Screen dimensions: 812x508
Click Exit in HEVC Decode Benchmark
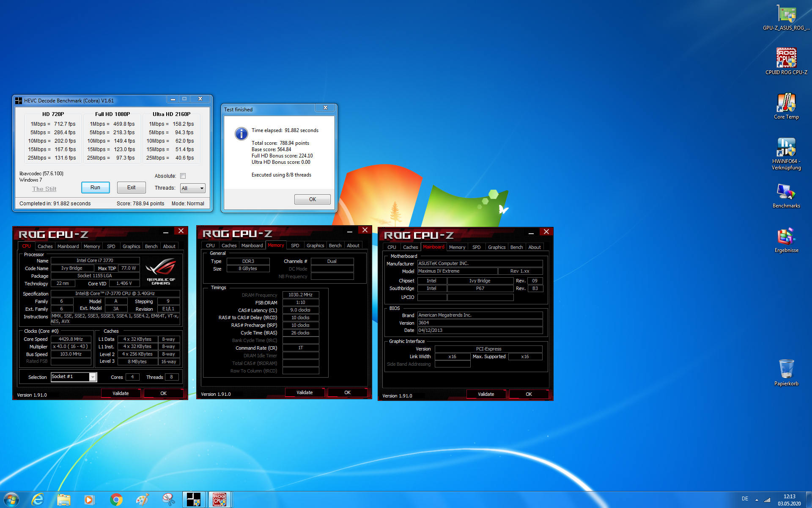tap(132, 188)
